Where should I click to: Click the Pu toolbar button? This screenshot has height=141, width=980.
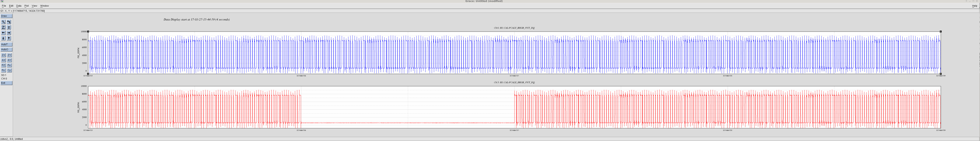[x=9, y=65]
